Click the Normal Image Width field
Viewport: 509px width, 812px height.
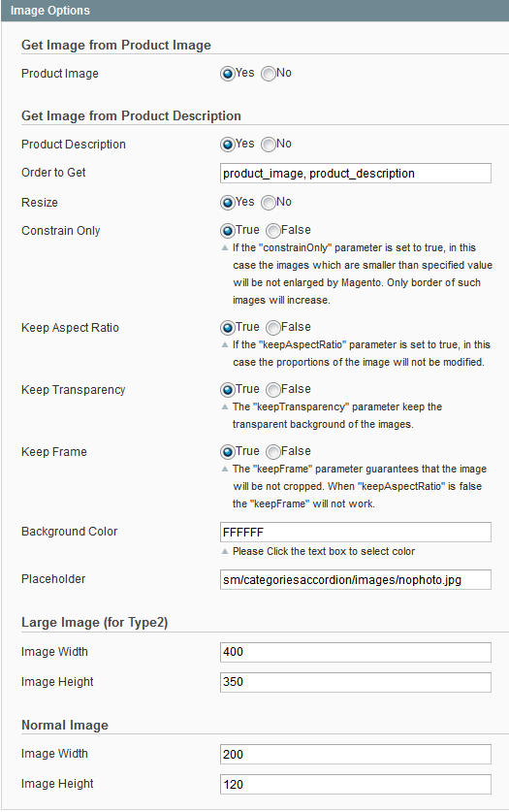click(356, 755)
